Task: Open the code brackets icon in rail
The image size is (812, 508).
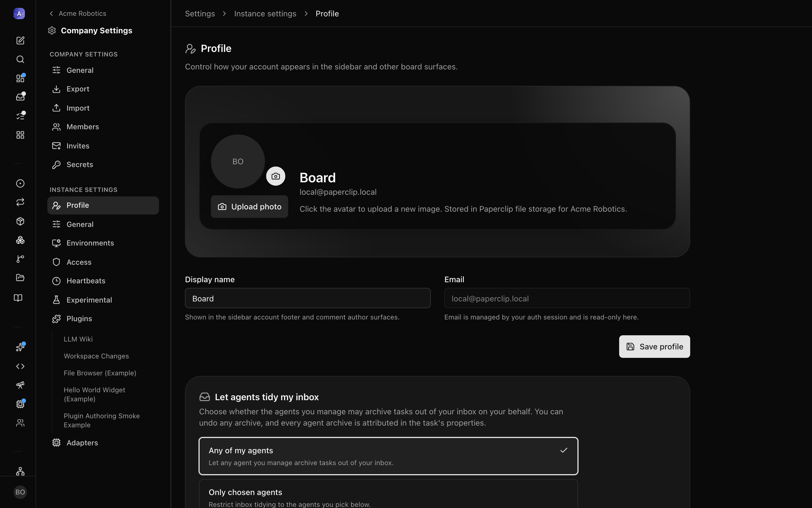Action: coord(20,366)
